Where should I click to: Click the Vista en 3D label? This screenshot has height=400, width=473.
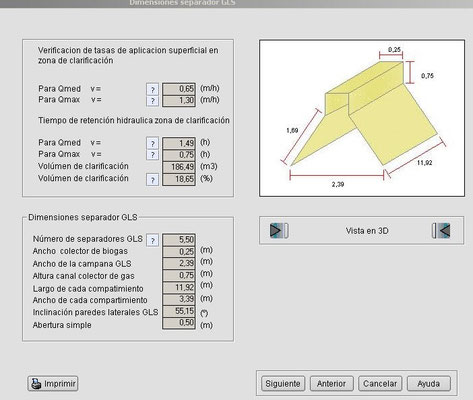367,231
